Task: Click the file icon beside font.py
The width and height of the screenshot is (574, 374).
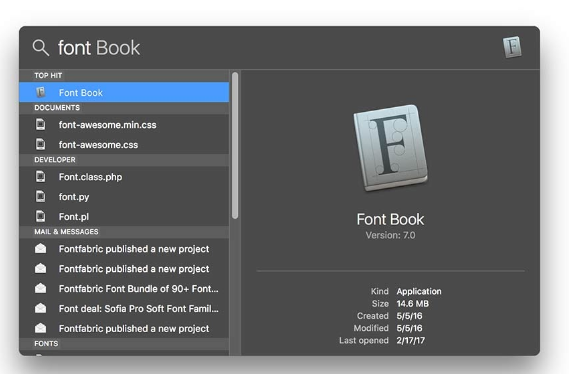Action: point(41,197)
